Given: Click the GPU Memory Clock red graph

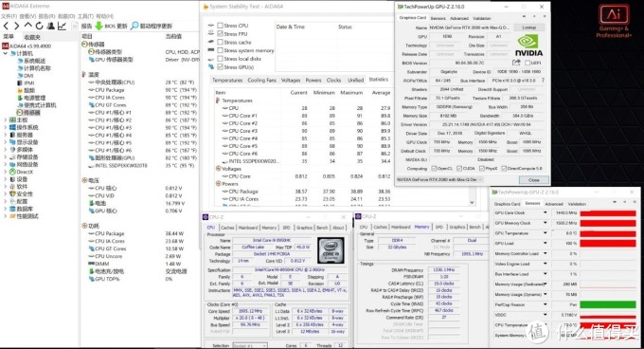Looking at the screenshot, I should point(608,223).
